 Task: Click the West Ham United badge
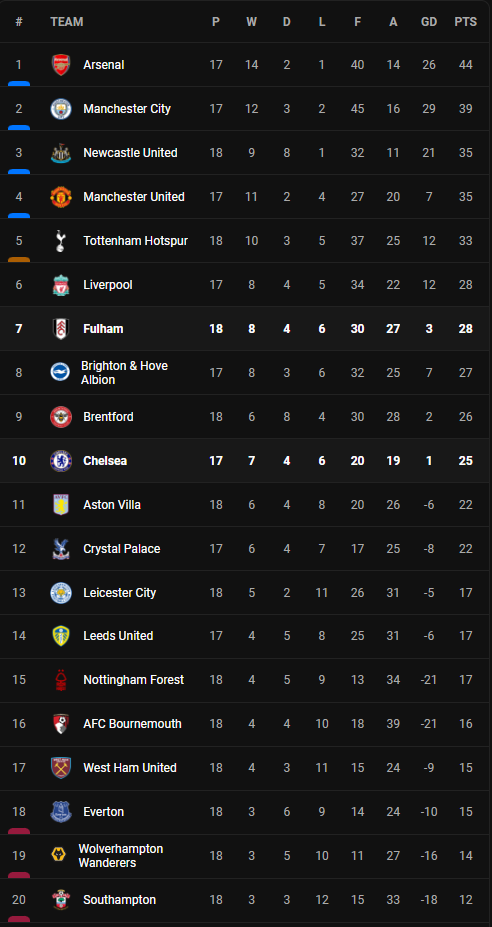(61, 767)
